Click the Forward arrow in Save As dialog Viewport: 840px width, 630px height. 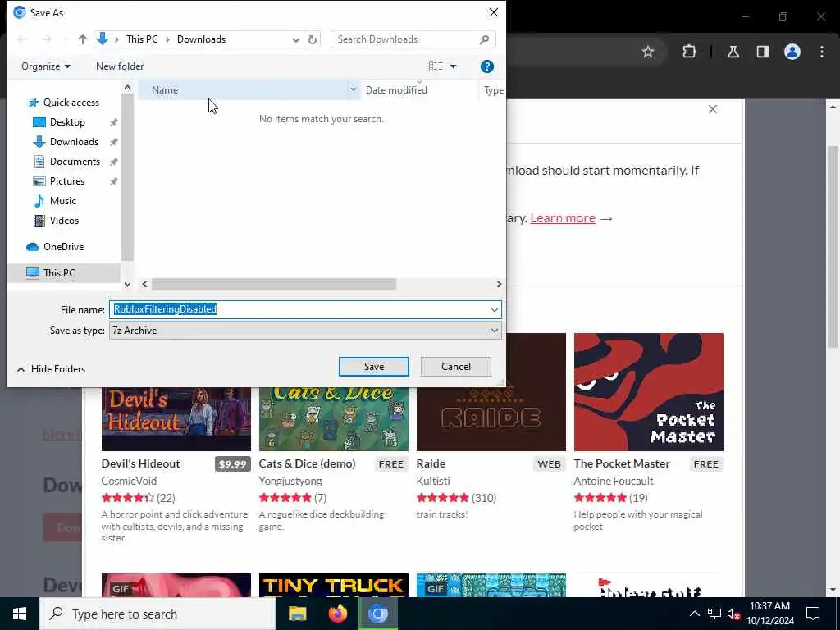point(47,39)
